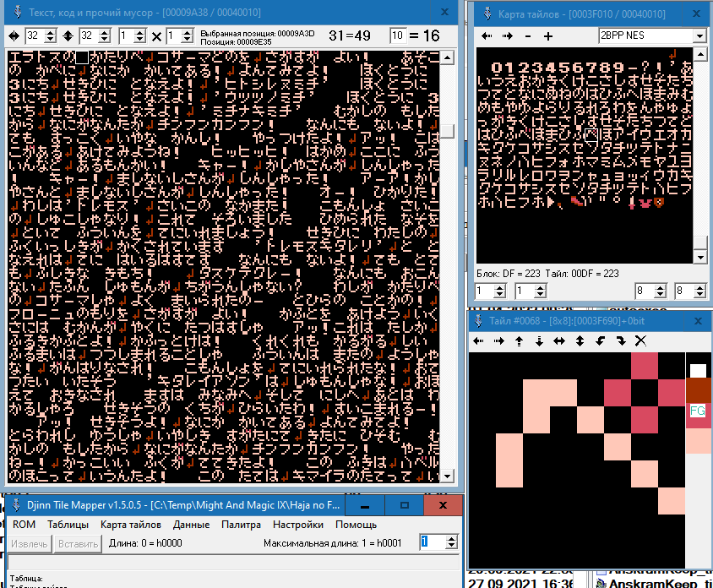
Task: Click the multiply X icon between the spinners
Action: point(157,36)
